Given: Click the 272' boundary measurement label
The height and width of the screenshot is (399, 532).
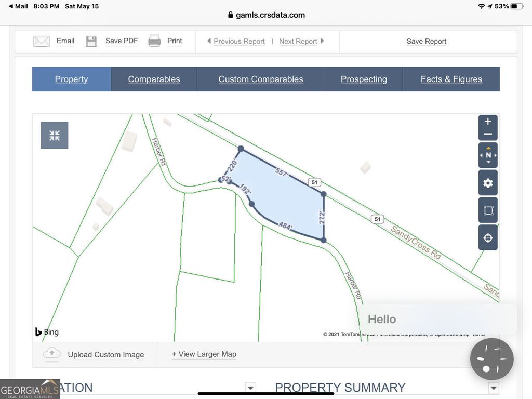Looking at the screenshot, I should (x=322, y=217).
